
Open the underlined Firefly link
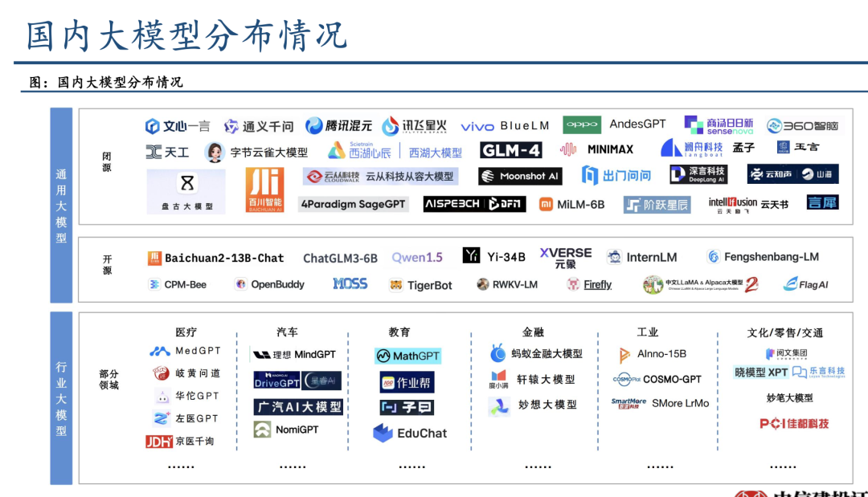tap(597, 285)
